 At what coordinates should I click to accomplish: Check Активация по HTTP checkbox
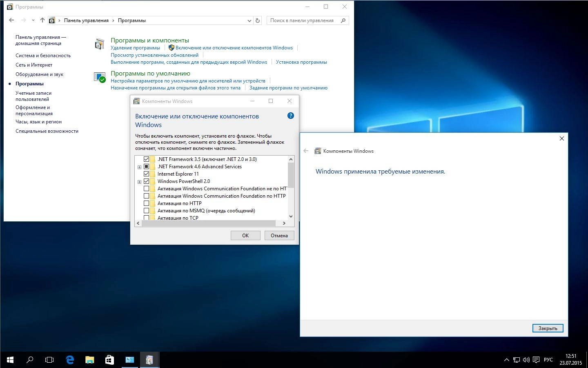point(146,203)
